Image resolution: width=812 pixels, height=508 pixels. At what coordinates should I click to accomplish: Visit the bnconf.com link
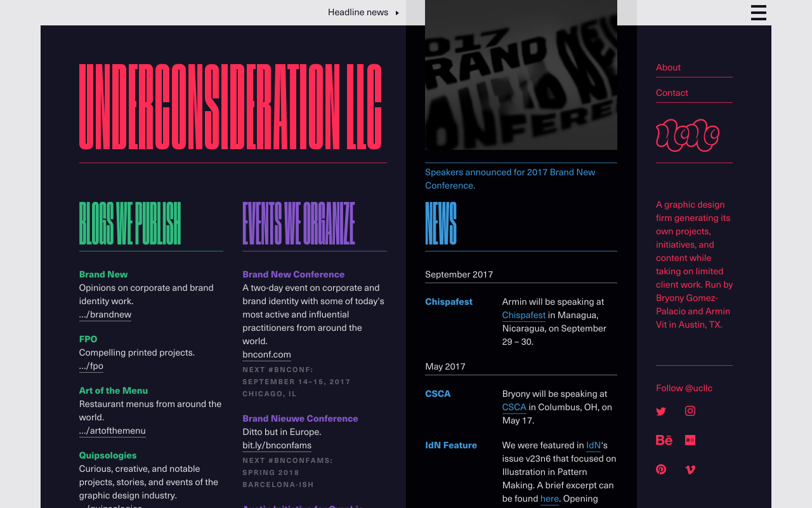tap(266, 354)
